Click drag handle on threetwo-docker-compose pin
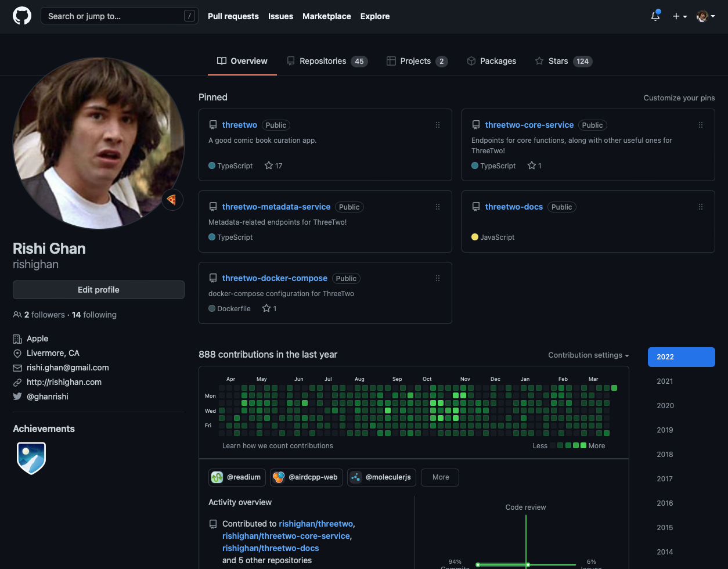The width and height of the screenshot is (728, 569). pos(438,278)
